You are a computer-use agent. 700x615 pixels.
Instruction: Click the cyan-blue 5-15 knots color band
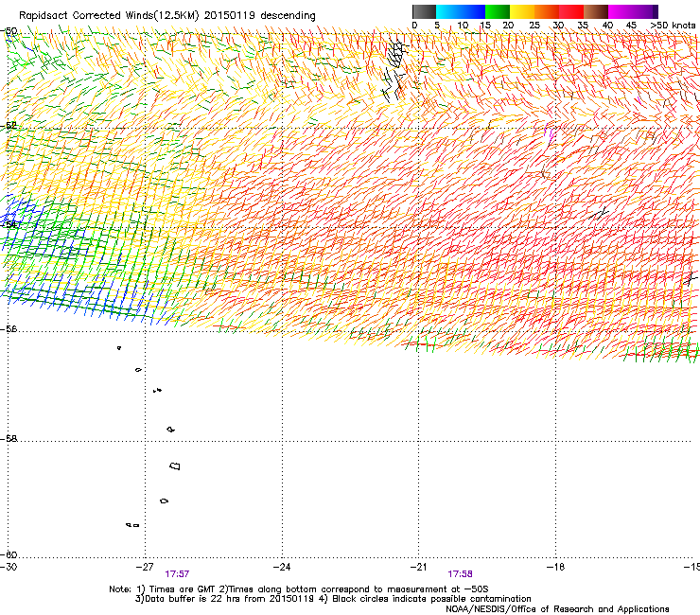pyautogui.click(x=461, y=11)
